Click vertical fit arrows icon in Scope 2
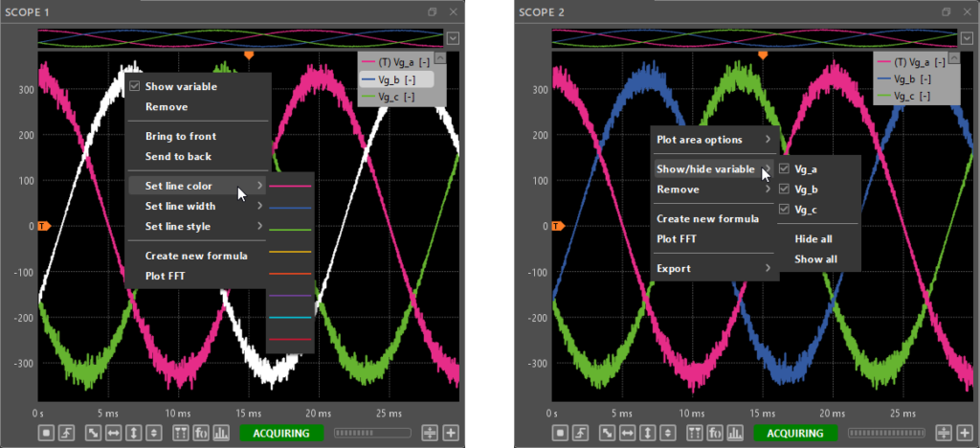Screen dimensions: 980x448 point(648,434)
